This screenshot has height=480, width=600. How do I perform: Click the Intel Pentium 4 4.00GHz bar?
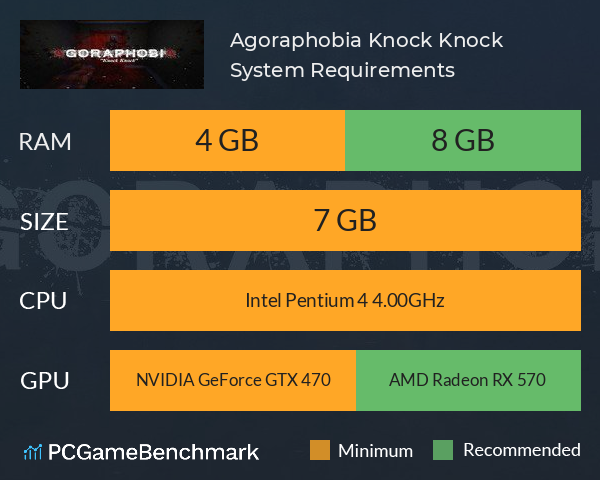tap(345, 300)
